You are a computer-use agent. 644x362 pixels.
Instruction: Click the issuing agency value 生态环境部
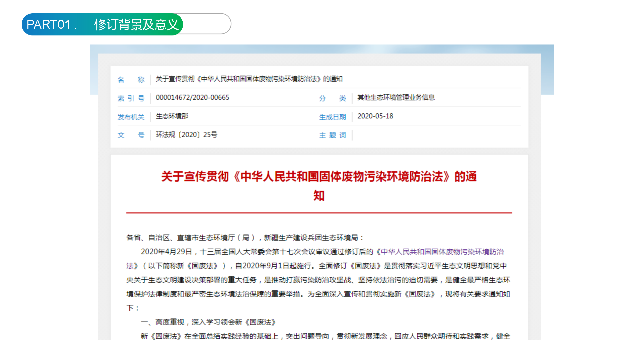point(172,116)
